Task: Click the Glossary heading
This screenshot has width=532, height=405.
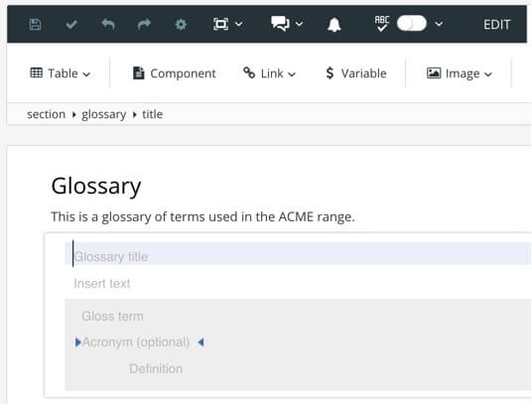Action: [96, 187]
